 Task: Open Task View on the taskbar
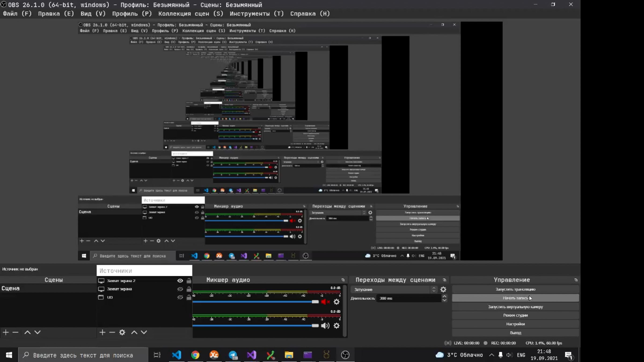click(x=157, y=355)
